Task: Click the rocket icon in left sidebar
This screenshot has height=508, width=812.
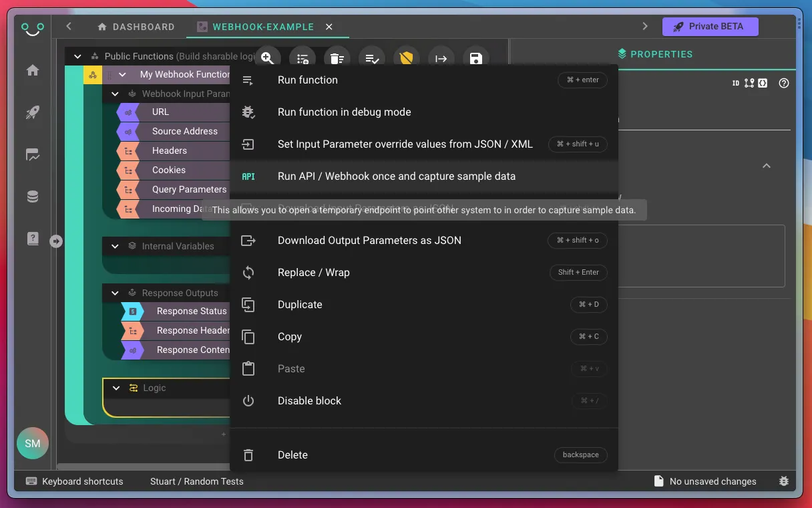Action: [x=33, y=112]
